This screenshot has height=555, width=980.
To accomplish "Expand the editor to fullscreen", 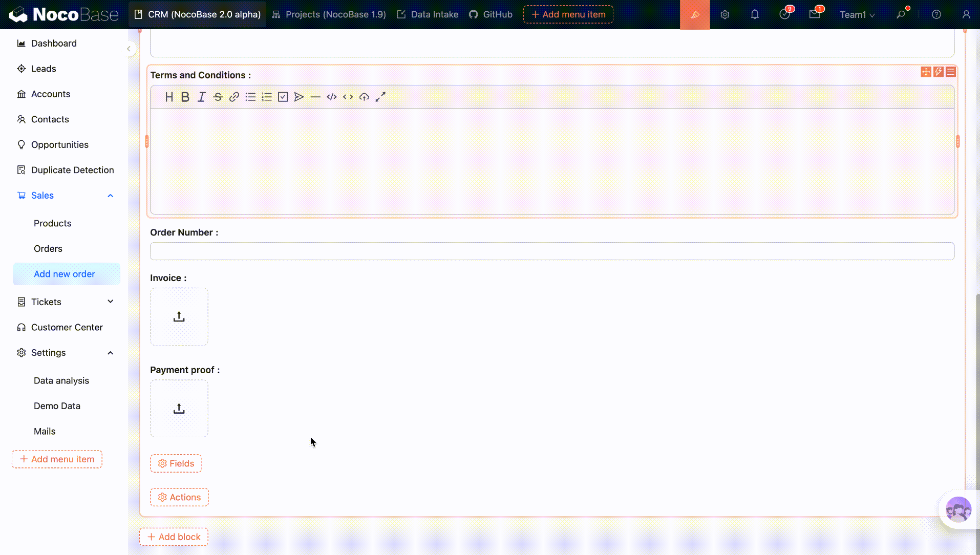I will (x=380, y=97).
